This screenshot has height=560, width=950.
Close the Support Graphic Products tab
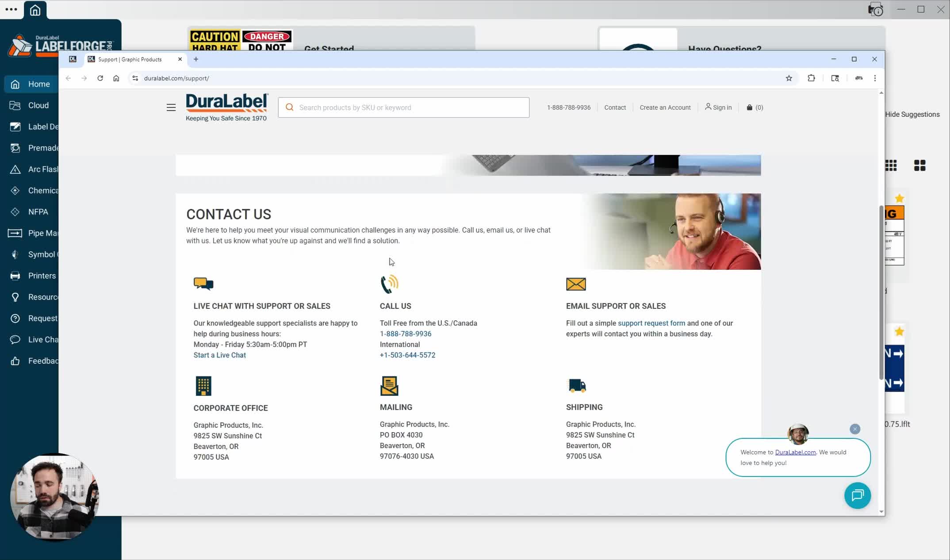(180, 59)
